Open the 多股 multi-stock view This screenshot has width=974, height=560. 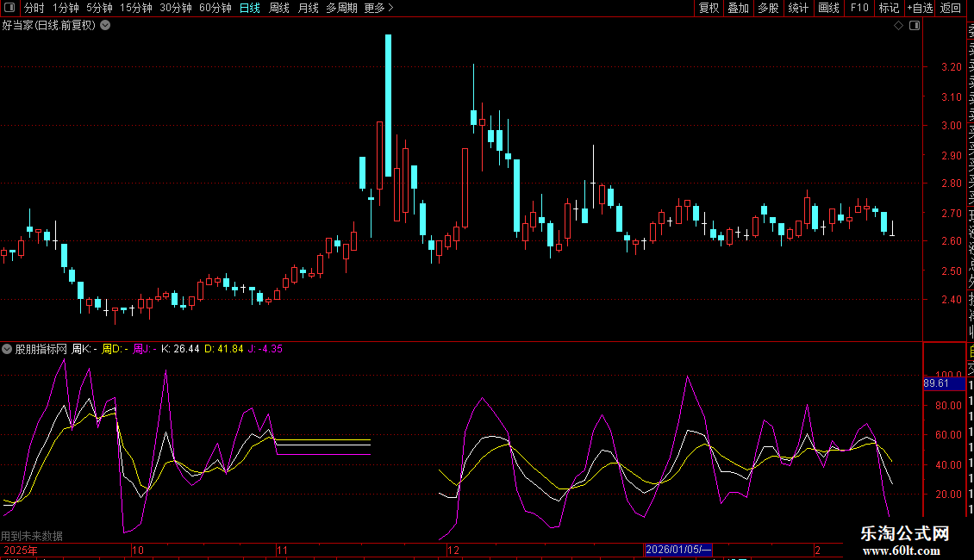(768, 8)
